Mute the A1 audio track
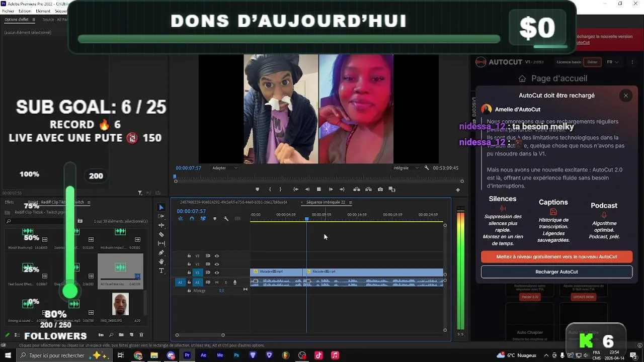Screen dimensions: 644x362 click(217, 282)
